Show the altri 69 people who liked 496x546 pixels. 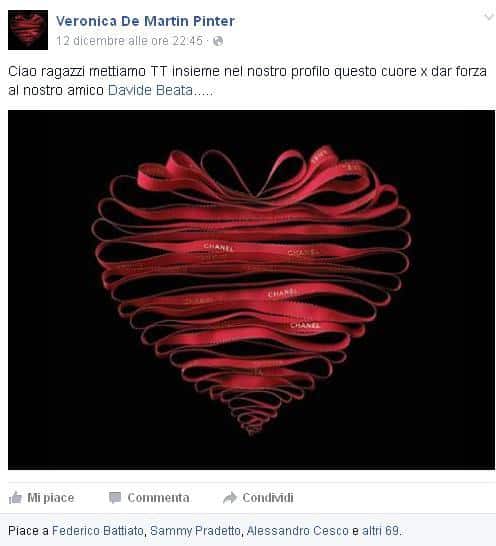coord(380,531)
